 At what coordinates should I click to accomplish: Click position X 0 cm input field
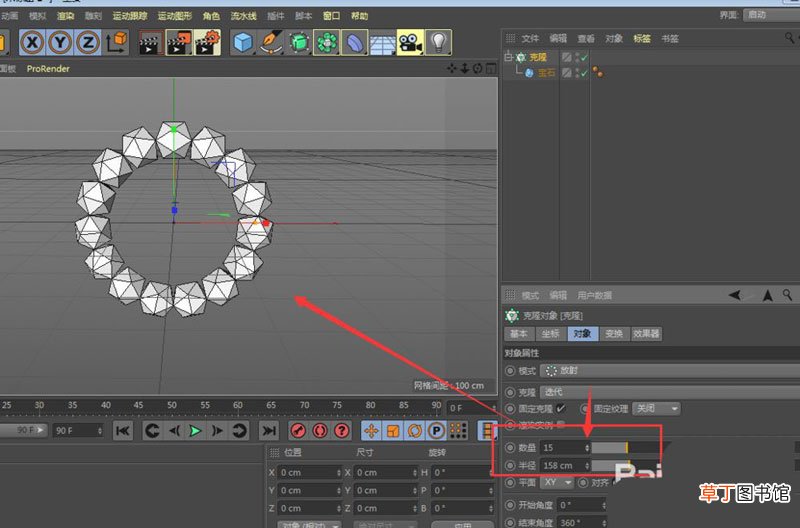click(x=309, y=472)
